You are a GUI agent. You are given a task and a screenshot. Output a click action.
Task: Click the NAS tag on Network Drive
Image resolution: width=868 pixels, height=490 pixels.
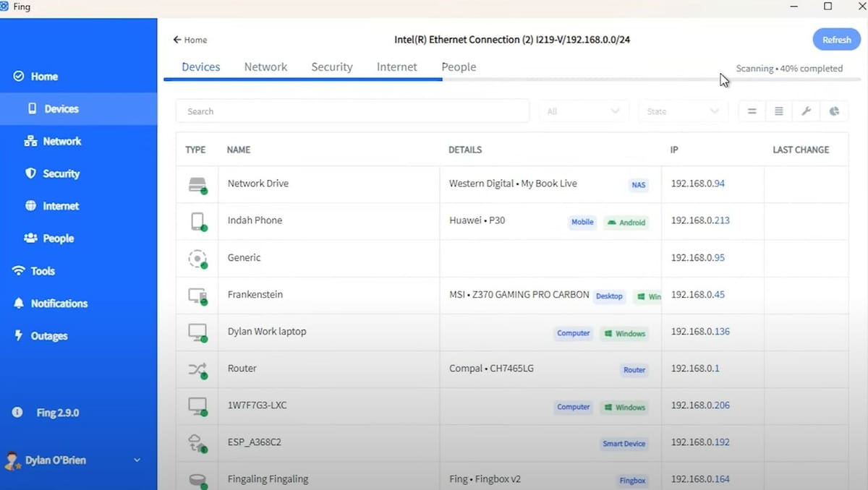pos(638,185)
